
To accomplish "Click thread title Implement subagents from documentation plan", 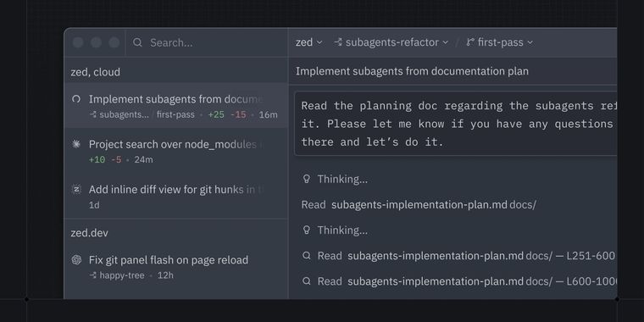I will coord(412,71).
